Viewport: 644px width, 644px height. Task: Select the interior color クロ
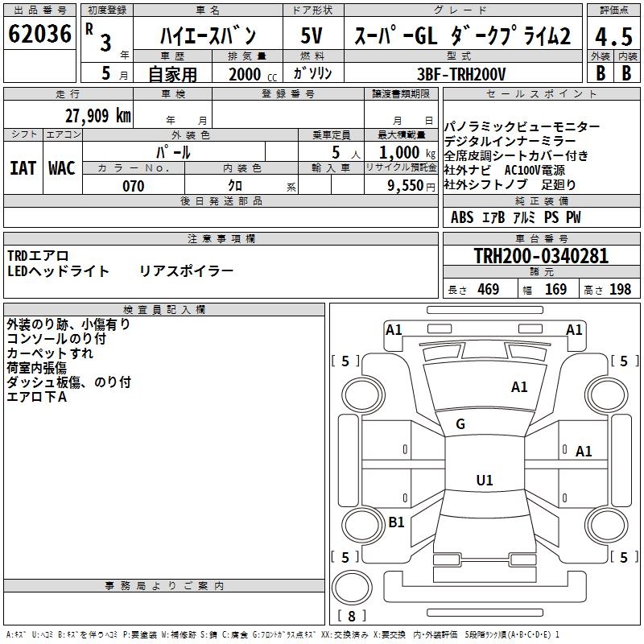pyautogui.click(x=235, y=186)
